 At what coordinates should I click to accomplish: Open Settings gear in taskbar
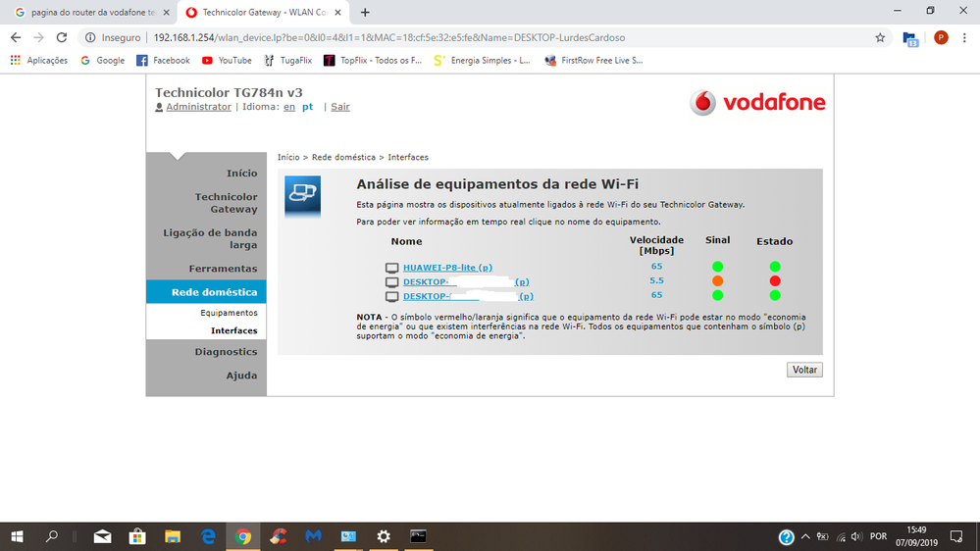[x=384, y=536]
